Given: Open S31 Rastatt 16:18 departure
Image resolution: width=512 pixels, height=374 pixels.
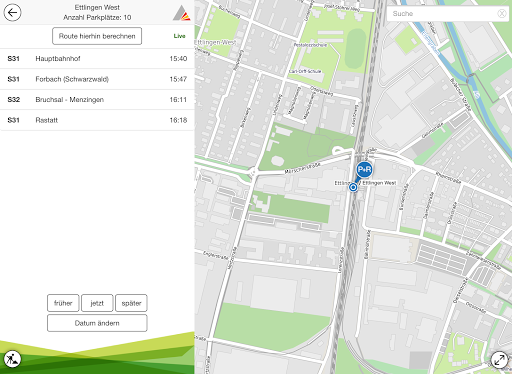Looking at the screenshot, I should click(97, 120).
